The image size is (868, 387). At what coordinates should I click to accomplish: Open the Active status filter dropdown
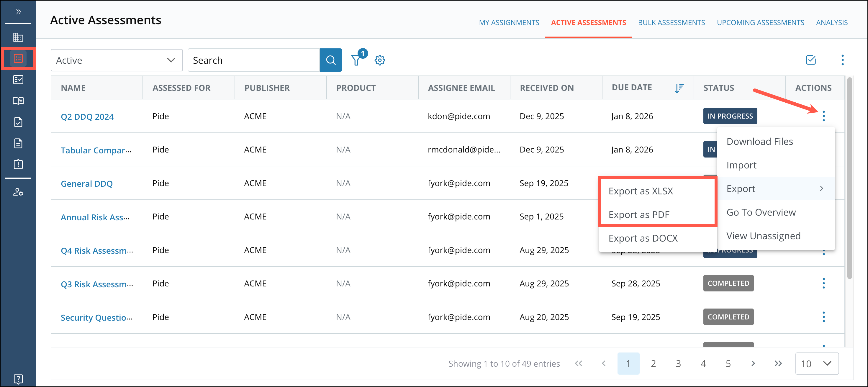tap(116, 60)
